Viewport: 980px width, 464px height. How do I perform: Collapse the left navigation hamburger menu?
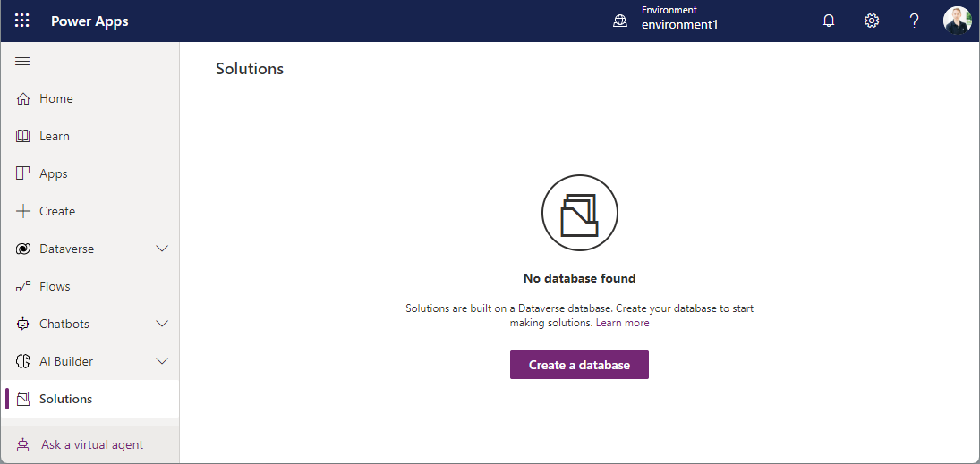pyautogui.click(x=22, y=61)
